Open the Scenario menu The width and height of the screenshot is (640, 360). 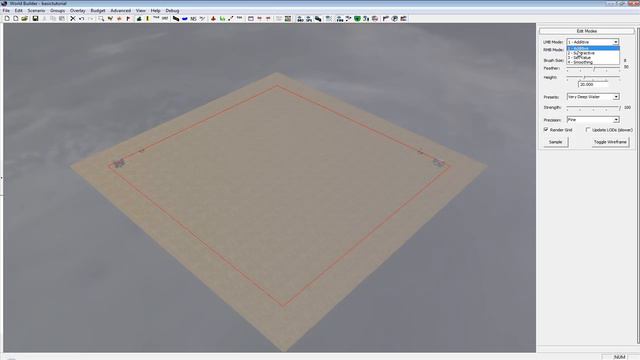[36, 11]
